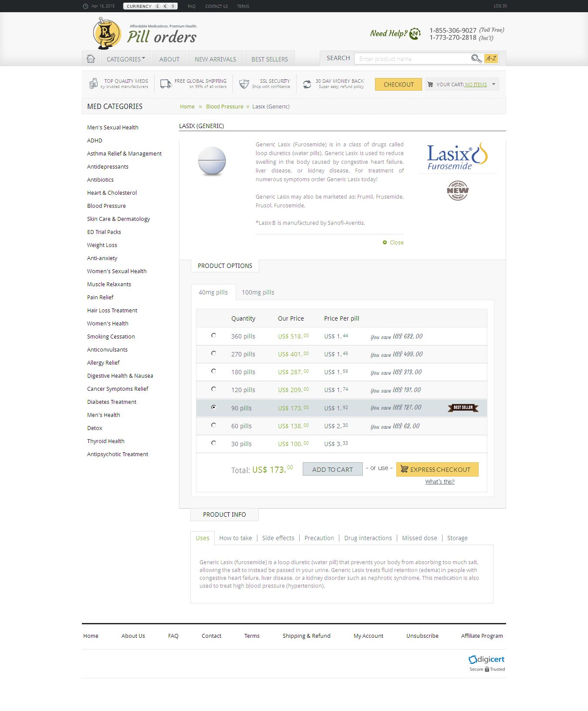The height and width of the screenshot is (711, 588).
Task: Click the money back refund arrows icon
Action: [307, 84]
